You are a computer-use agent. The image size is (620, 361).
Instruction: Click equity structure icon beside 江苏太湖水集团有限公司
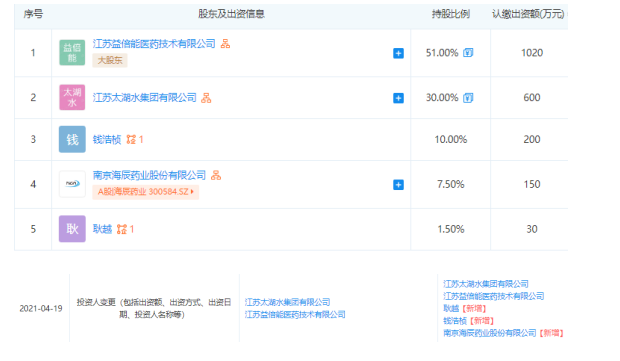(x=206, y=98)
